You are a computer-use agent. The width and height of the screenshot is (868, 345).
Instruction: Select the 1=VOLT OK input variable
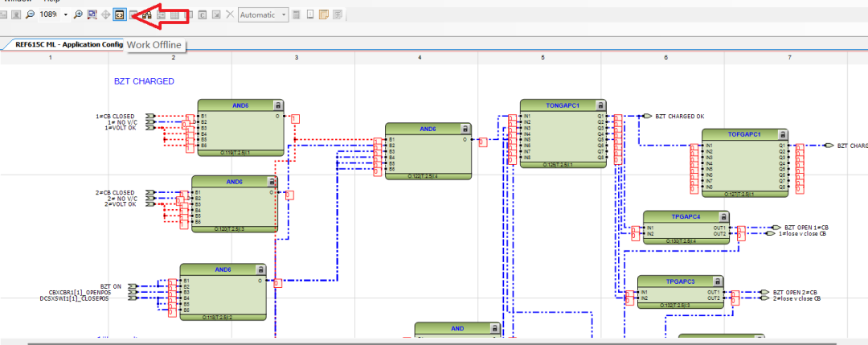coord(120,128)
